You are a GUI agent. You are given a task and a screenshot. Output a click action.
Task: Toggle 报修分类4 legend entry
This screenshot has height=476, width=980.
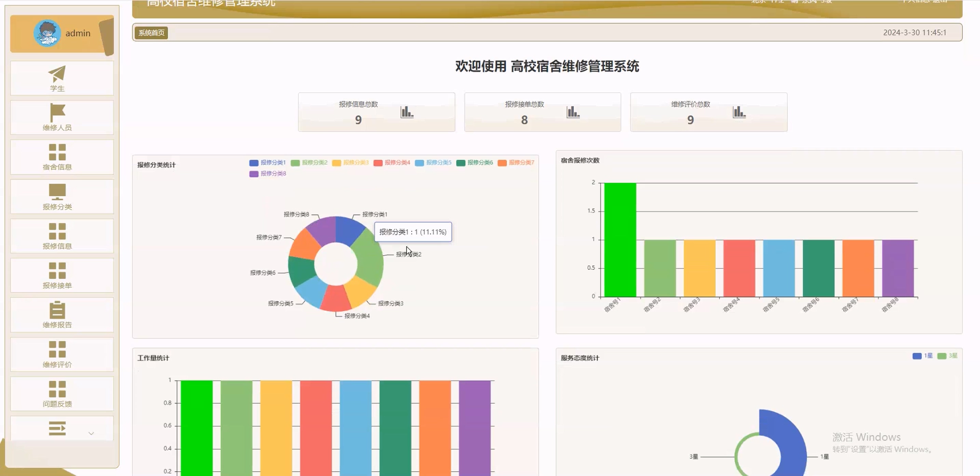(x=392, y=163)
